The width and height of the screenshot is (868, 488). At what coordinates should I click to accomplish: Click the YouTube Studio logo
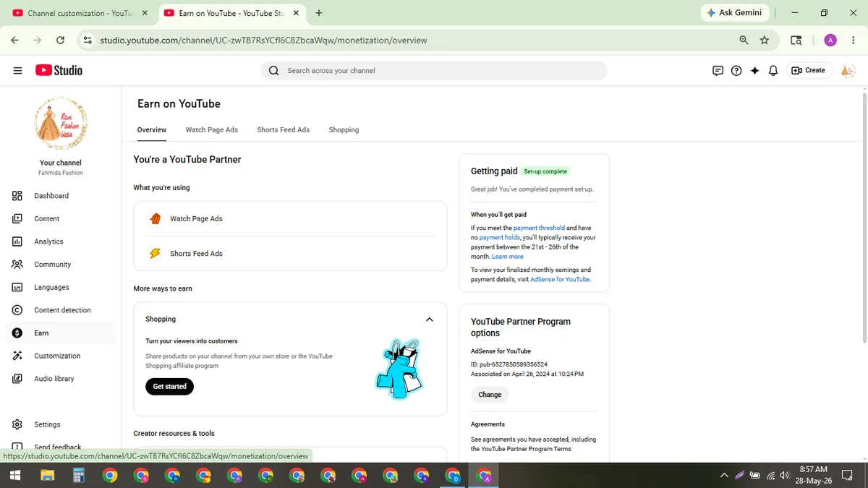(59, 70)
